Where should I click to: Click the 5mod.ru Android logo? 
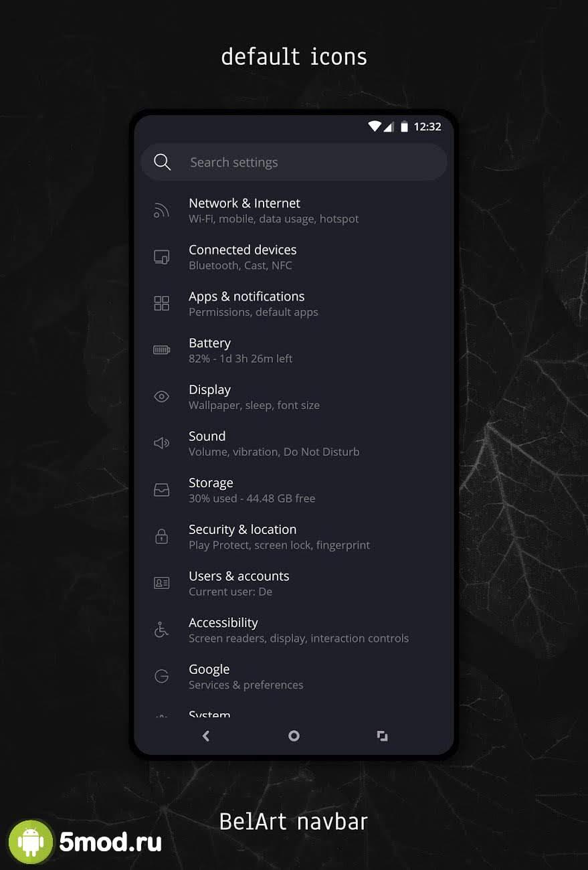(31, 842)
